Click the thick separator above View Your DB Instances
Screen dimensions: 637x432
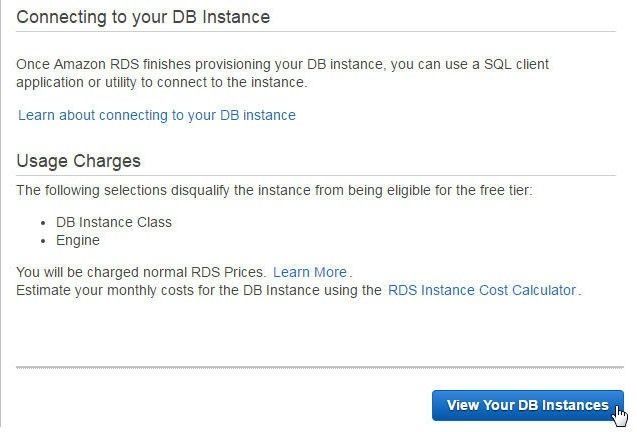coord(320,367)
